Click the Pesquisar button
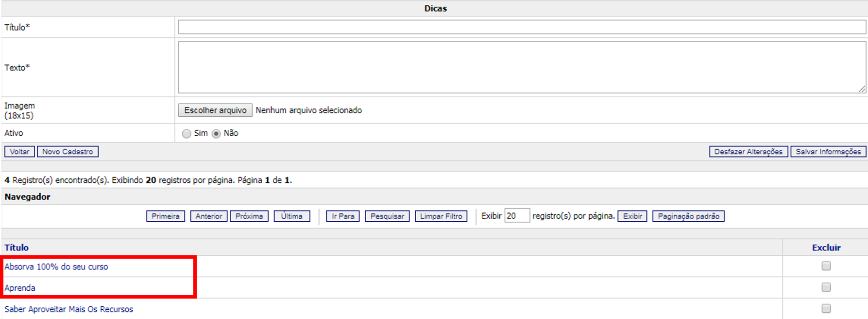868x319 pixels. pos(387,216)
